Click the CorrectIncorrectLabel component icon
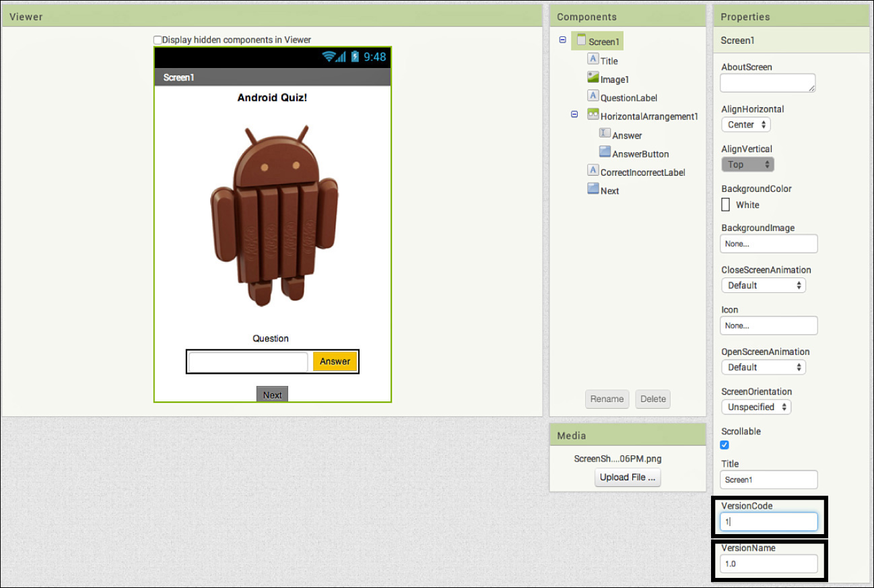The height and width of the screenshot is (588, 874). (x=593, y=170)
